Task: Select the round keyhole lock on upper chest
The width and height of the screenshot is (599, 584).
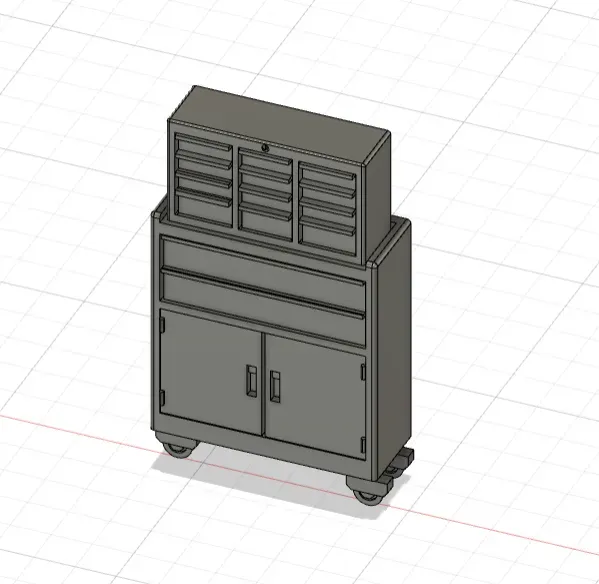Action: (x=265, y=147)
